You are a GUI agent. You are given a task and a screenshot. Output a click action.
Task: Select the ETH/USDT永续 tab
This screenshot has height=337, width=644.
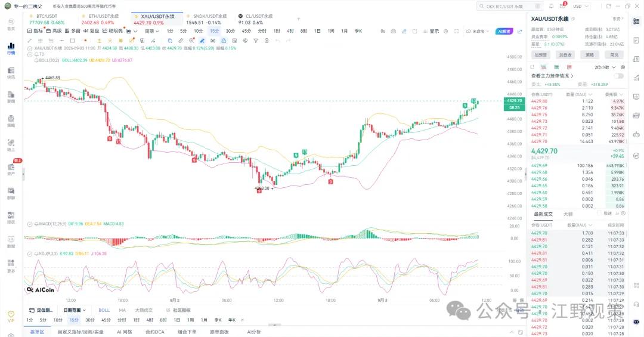tap(101, 19)
